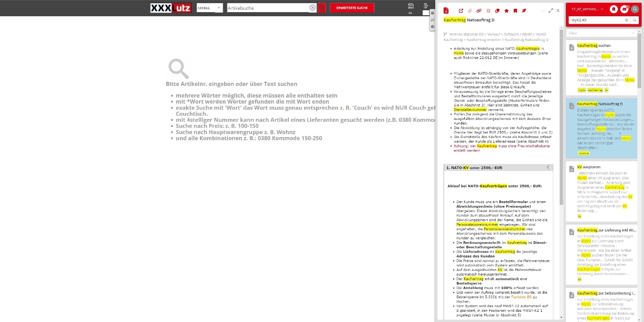Image resolution: width=644 pixels, height=322 pixels.
Task: Expand the Filter dropdown in results
Action: click(601, 33)
